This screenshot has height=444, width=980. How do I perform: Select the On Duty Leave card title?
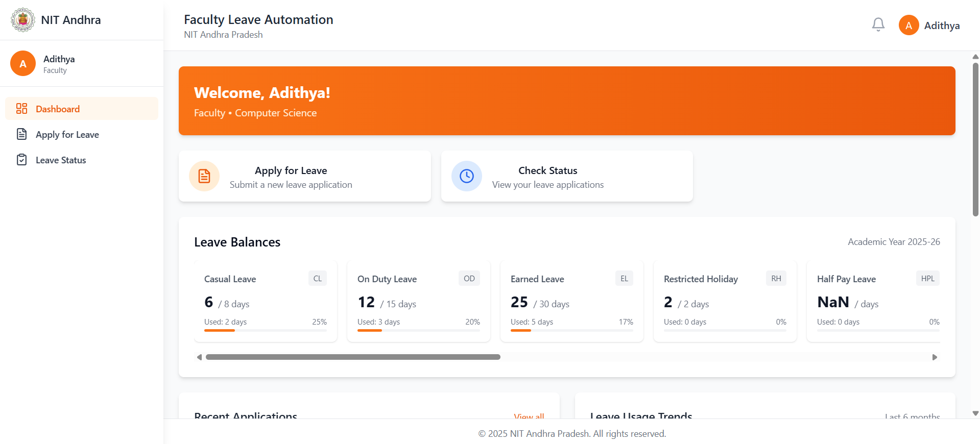(387, 279)
